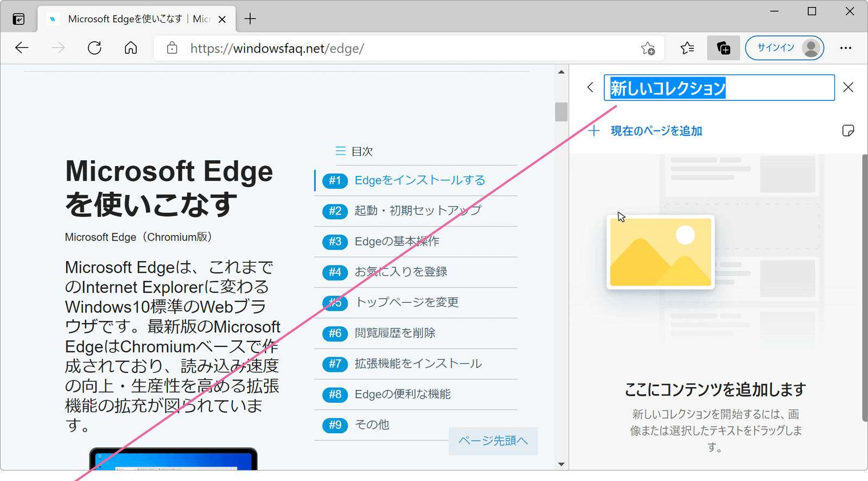Image resolution: width=868 pixels, height=481 pixels.
Task: Click page scrollbar down arrow
Action: [561, 464]
